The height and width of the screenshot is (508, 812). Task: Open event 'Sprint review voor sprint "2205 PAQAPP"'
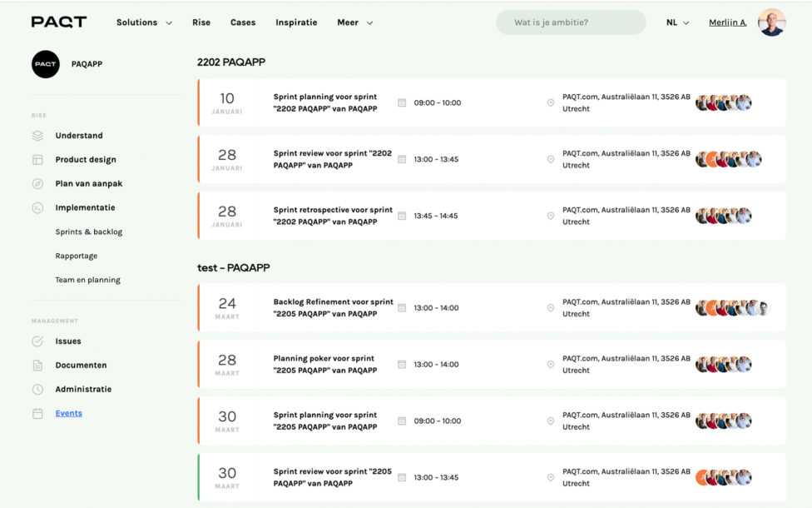click(x=333, y=477)
